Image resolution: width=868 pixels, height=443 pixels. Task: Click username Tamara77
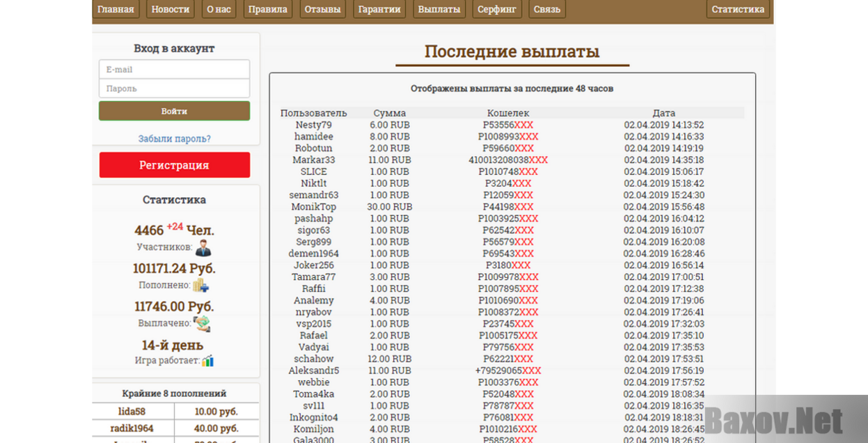click(313, 277)
